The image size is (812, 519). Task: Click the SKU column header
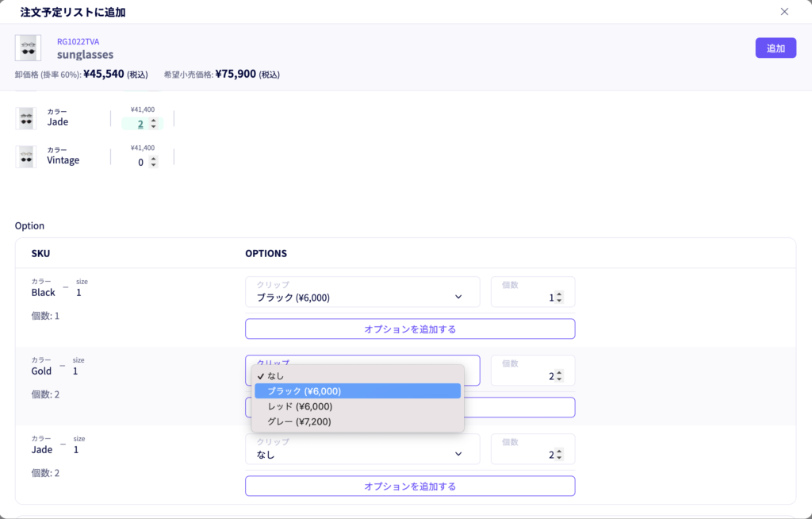[x=41, y=253]
